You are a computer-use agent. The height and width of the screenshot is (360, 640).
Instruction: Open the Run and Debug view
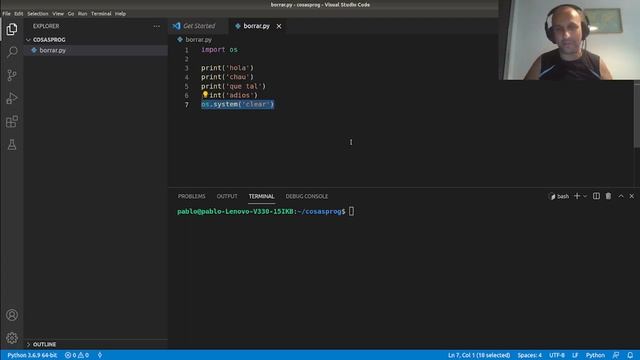[12, 98]
